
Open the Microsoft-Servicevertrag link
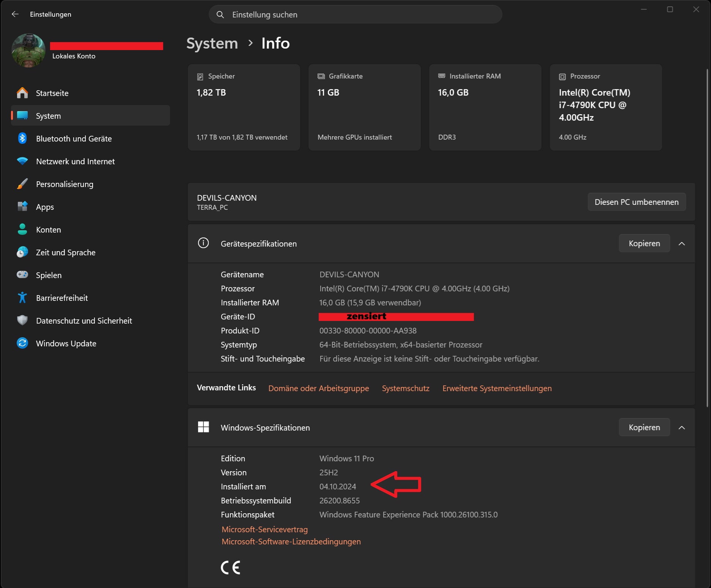click(265, 529)
